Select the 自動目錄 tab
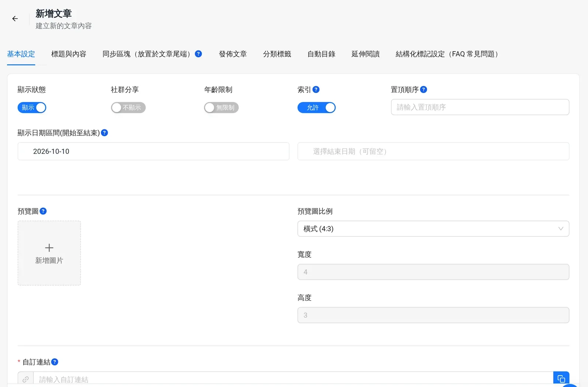The image size is (588, 387). pos(322,54)
